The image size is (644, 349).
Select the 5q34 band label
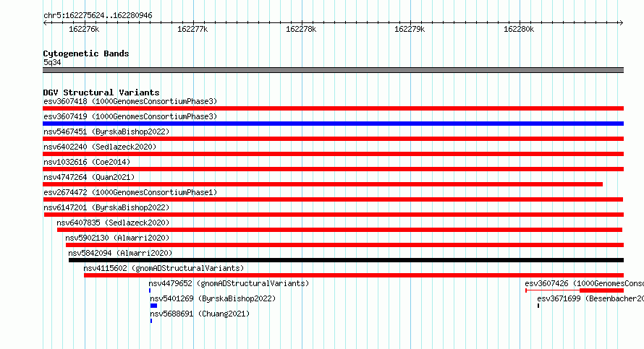pyautogui.click(x=52, y=62)
